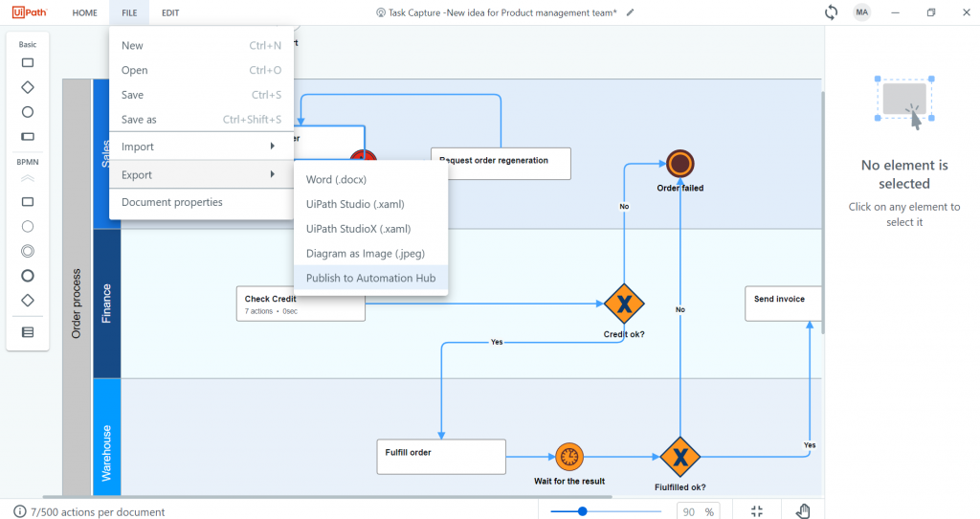Viewport: 980px width, 519px height.
Task: Collapse the BPMN shapes section
Action: [x=28, y=179]
